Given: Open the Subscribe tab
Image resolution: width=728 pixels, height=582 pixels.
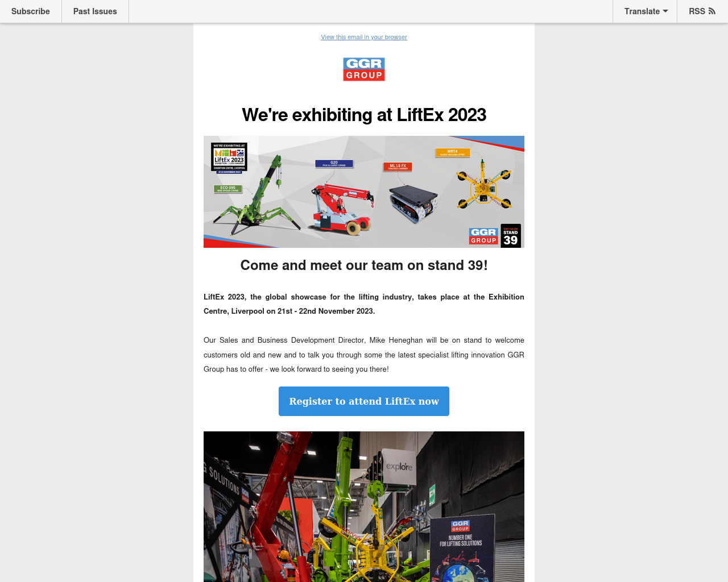Looking at the screenshot, I should click(31, 11).
